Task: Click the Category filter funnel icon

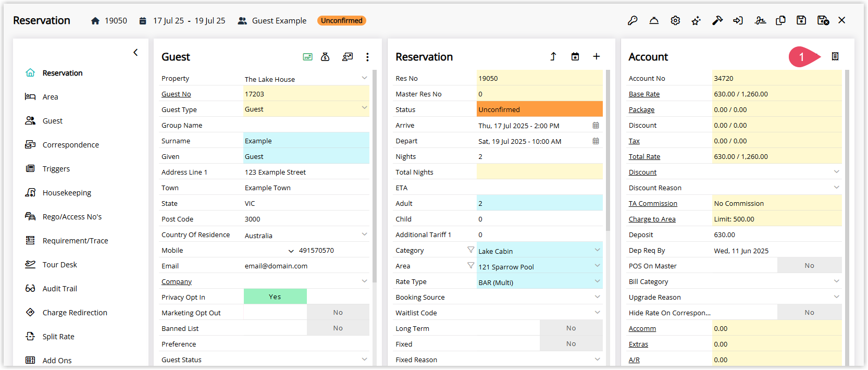Action: [x=471, y=250]
